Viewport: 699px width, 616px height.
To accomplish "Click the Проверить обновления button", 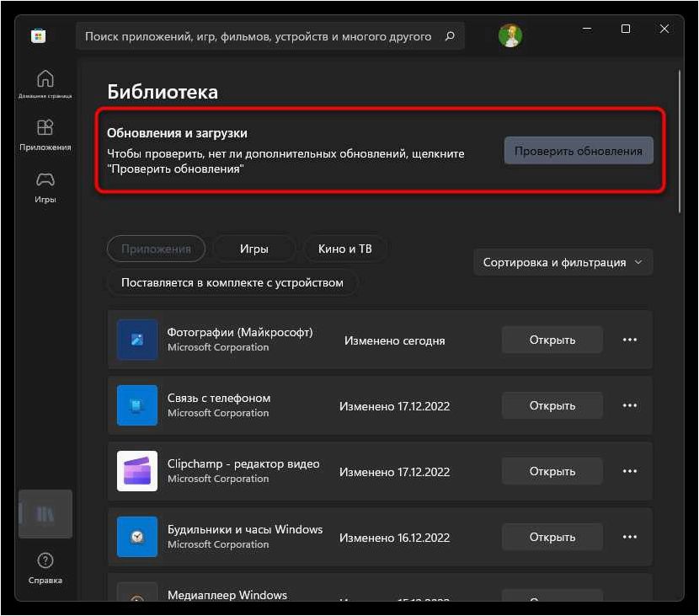I will tap(579, 151).
